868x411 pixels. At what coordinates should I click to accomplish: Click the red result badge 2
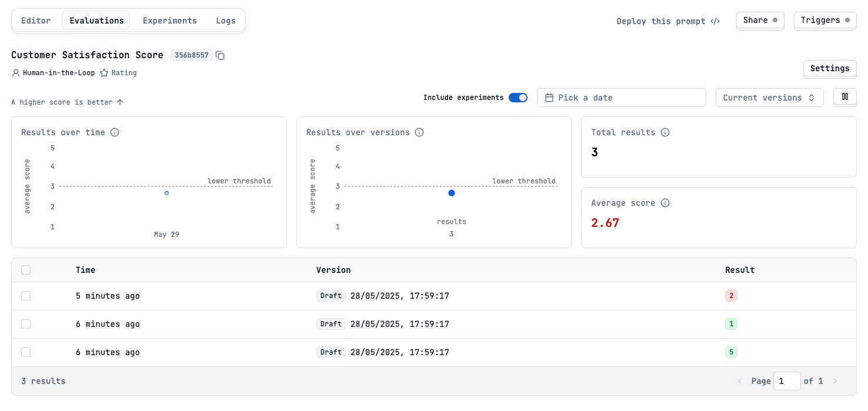click(x=732, y=296)
